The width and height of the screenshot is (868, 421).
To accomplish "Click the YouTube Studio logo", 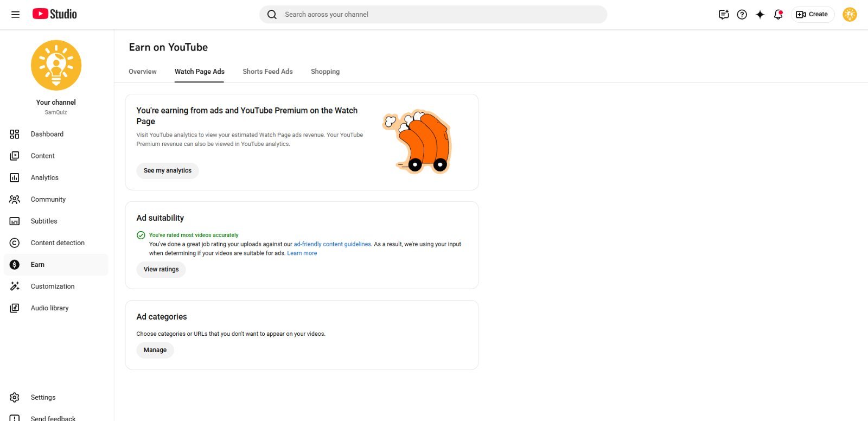I will (54, 14).
